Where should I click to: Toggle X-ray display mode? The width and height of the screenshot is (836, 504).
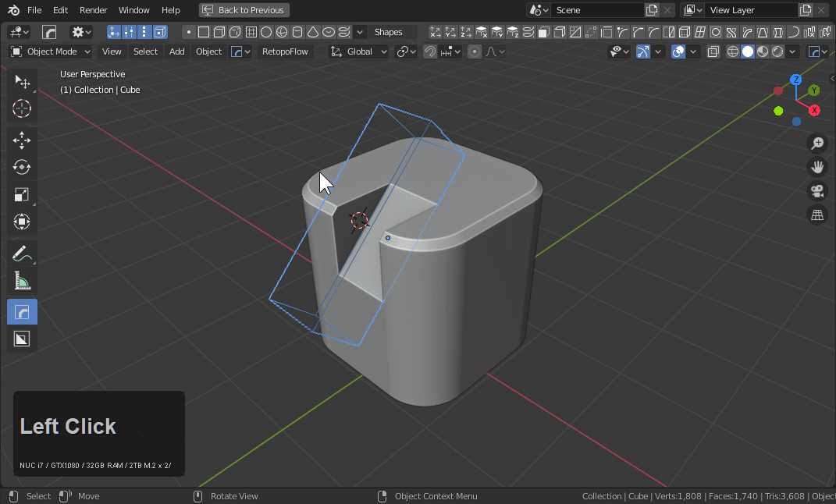[713, 51]
